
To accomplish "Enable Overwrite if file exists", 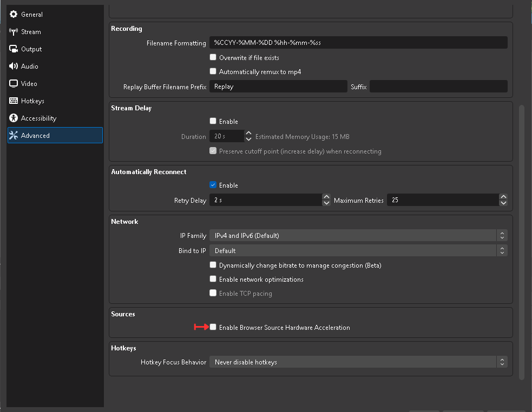I will pos(213,57).
